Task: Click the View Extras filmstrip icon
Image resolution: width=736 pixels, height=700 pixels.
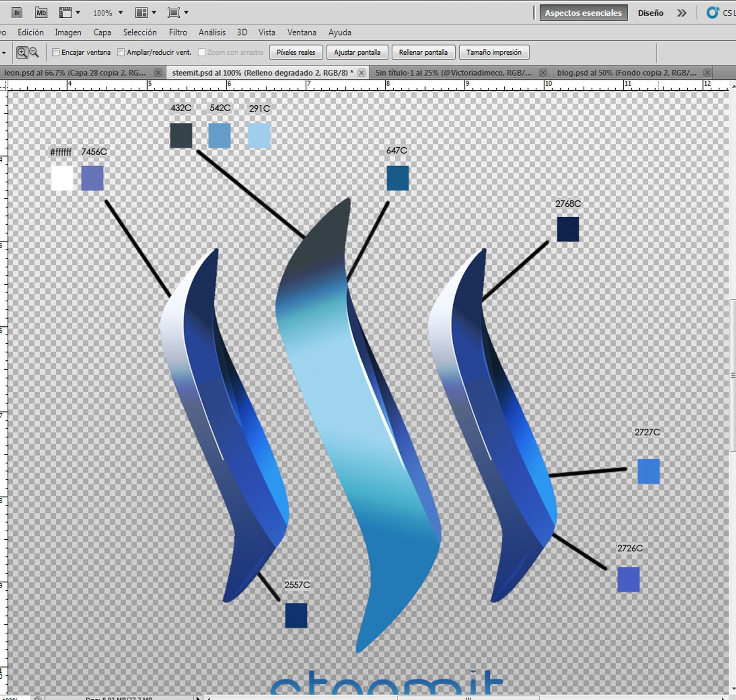Action: pyautogui.click(x=65, y=13)
